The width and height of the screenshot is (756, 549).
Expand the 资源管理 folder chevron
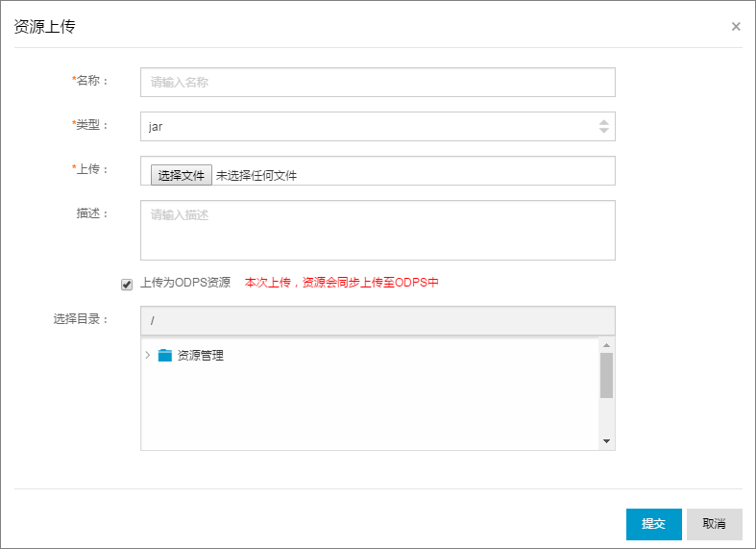point(148,355)
